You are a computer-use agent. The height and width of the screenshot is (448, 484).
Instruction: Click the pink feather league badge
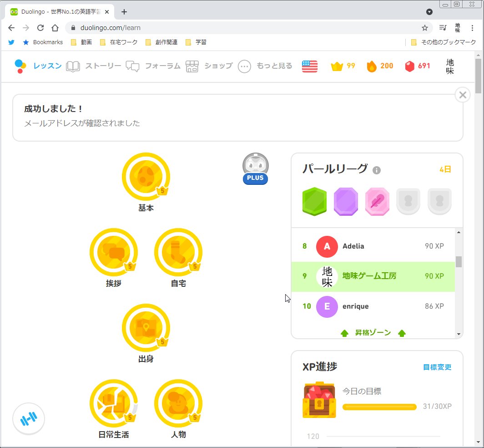(x=377, y=201)
